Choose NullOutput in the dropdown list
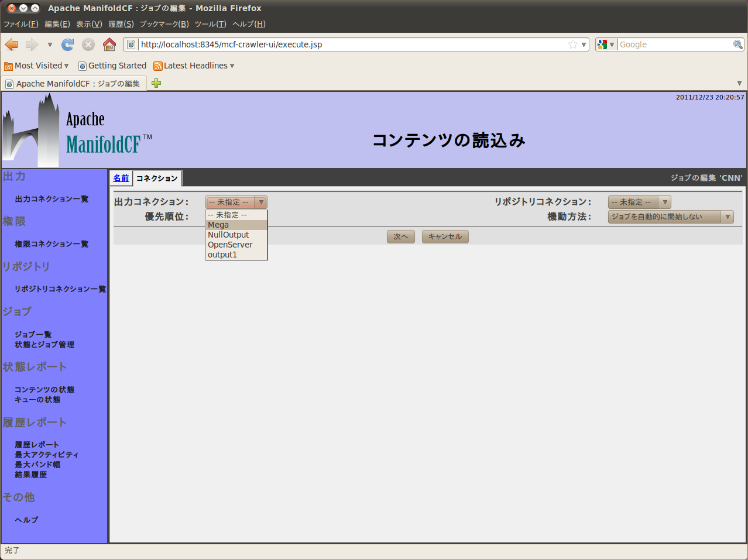Screen dimensions: 748x560 228,235
